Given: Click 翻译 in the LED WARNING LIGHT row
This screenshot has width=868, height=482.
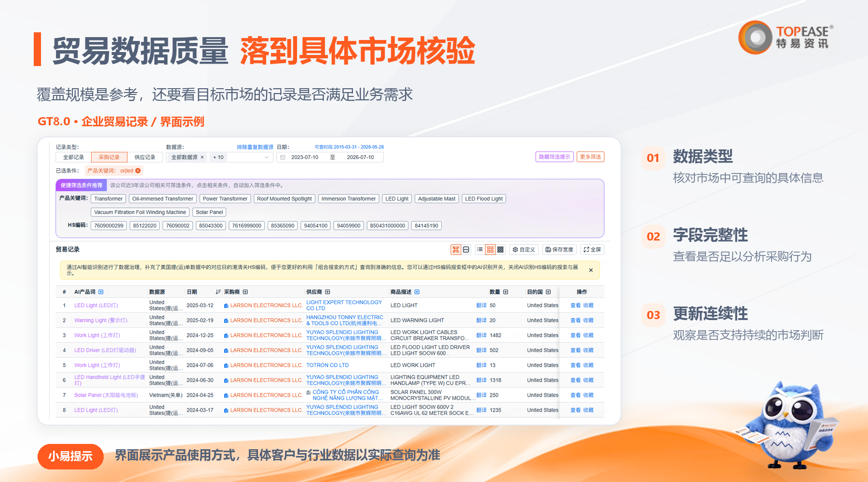Looking at the screenshot, I should click(481, 321).
